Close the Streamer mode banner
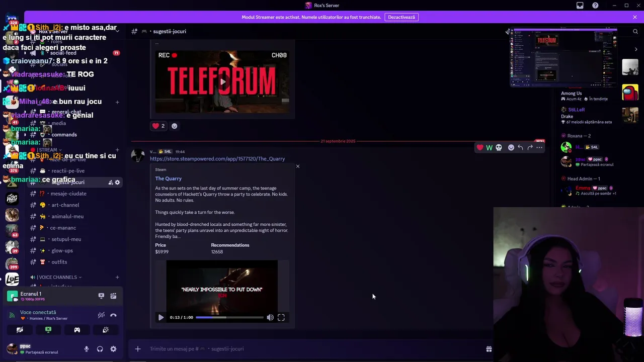 coord(635,17)
